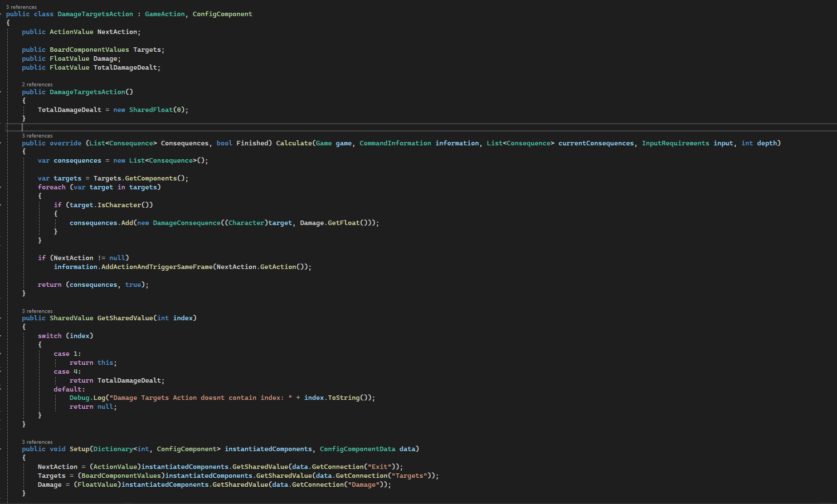Click the override keyword
Image resolution: width=837 pixels, height=504 pixels.
pos(65,143)
